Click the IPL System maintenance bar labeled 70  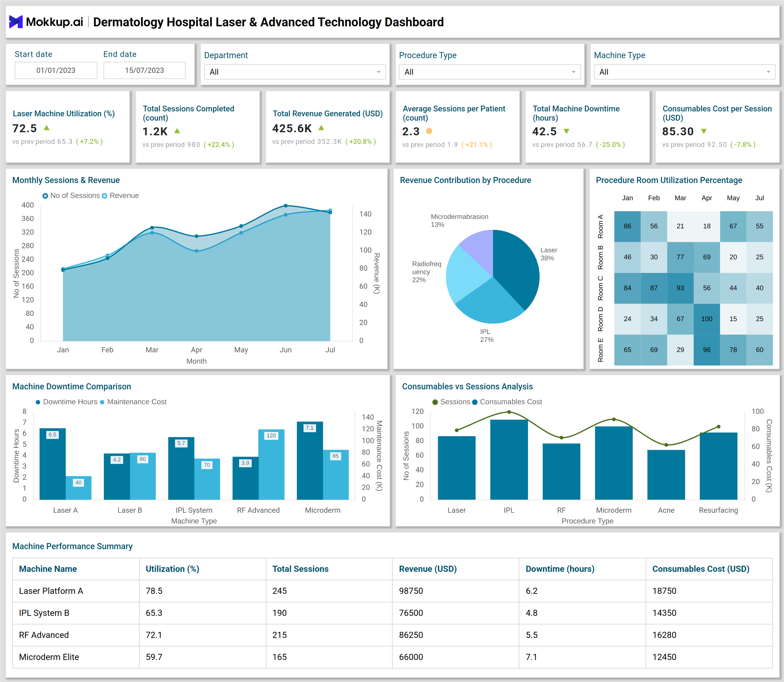(x=207, y=479)
